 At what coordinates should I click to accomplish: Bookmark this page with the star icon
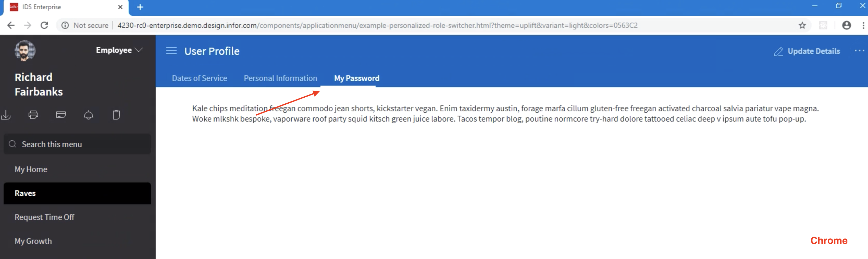point(802,25)
